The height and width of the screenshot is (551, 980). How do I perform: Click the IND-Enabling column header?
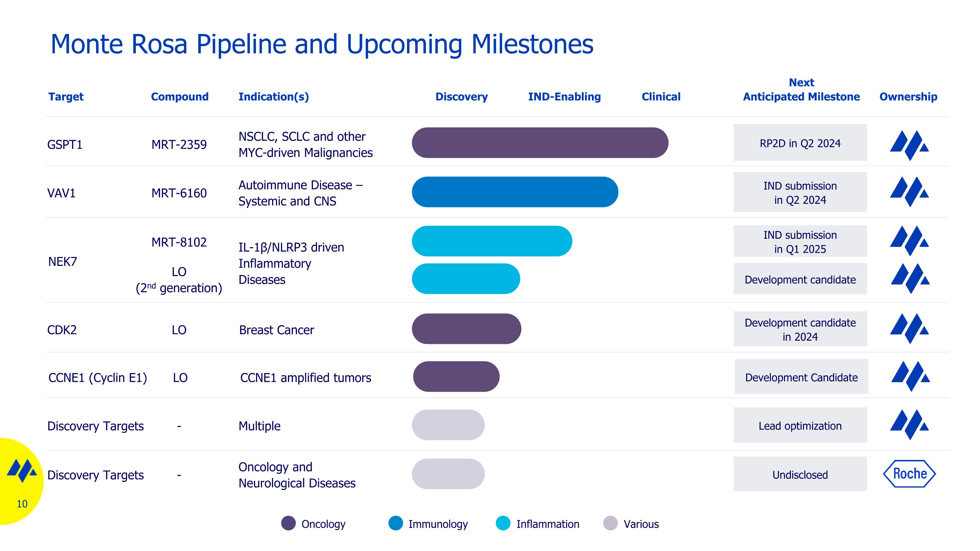[564, 97]
